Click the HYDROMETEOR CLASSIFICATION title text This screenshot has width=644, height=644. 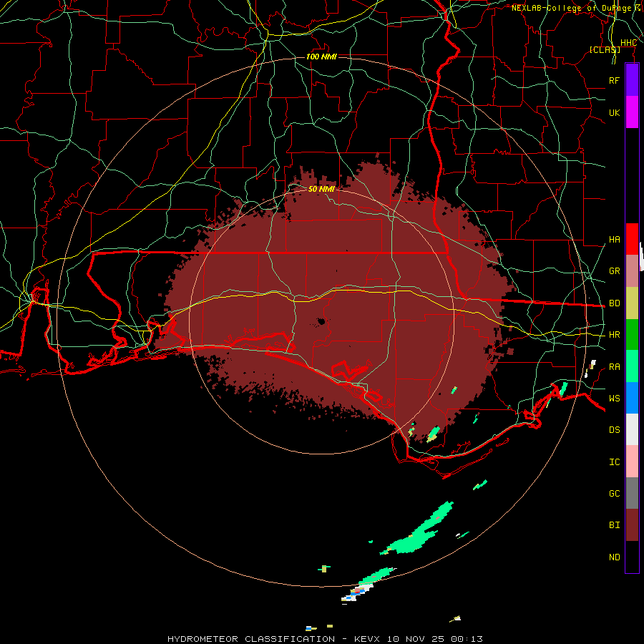251,639
